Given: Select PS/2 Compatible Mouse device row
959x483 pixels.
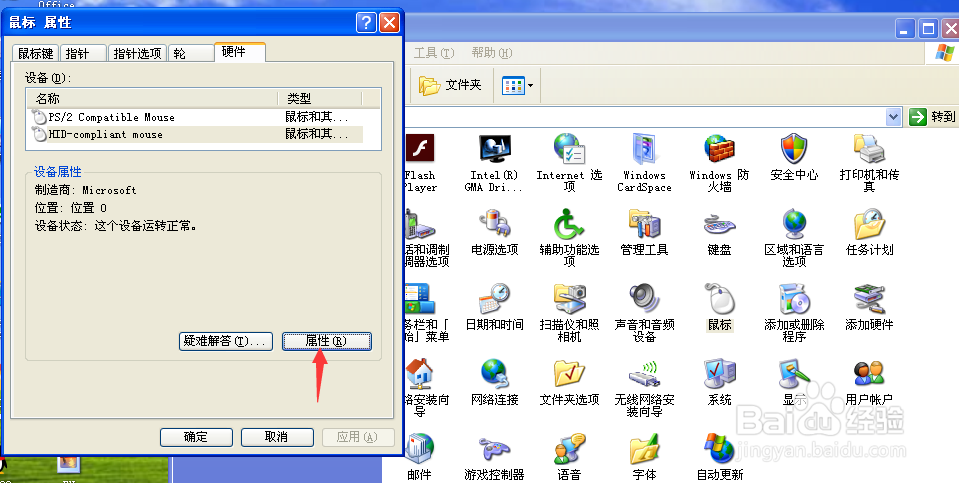Looking at the screenshot, I should (x=197, y=117).
